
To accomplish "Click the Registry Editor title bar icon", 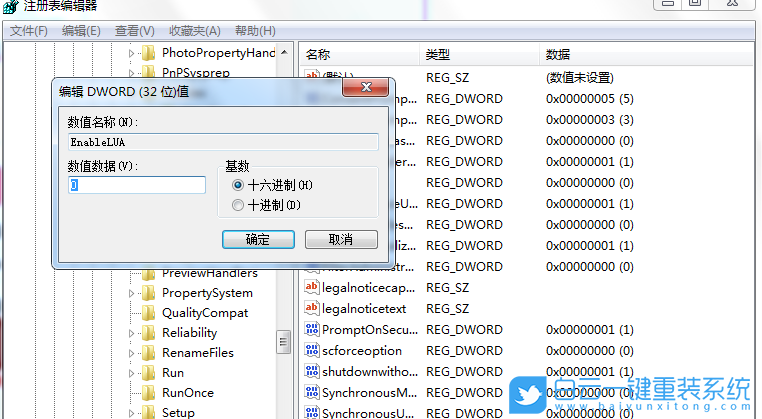I will coord(10,6).
